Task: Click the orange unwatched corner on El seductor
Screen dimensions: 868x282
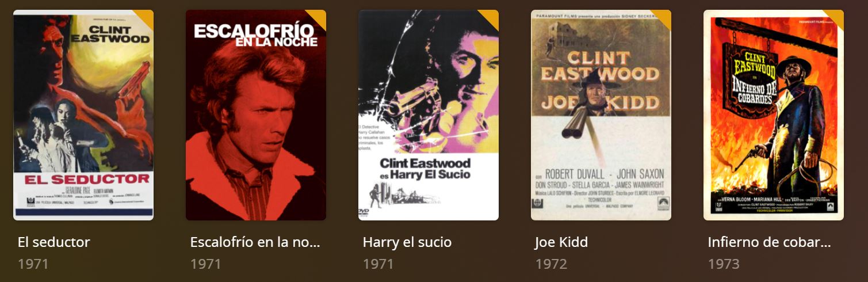Action: 146,17
